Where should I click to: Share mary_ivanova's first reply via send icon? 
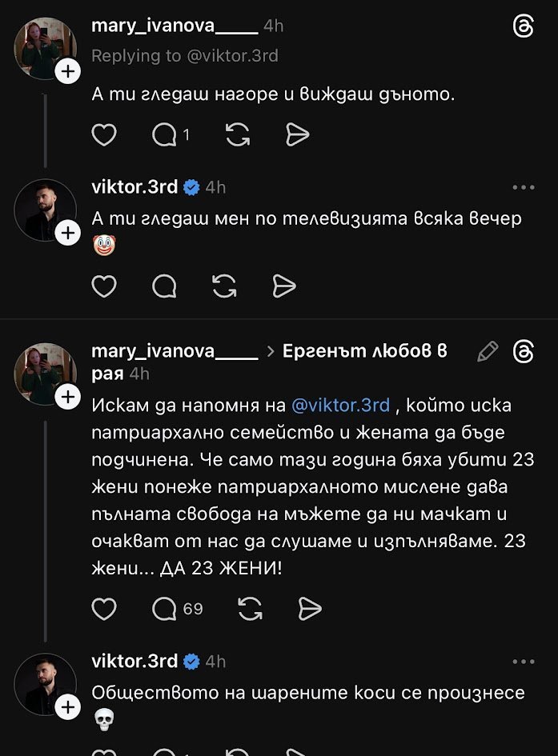[x=297, y=135]
